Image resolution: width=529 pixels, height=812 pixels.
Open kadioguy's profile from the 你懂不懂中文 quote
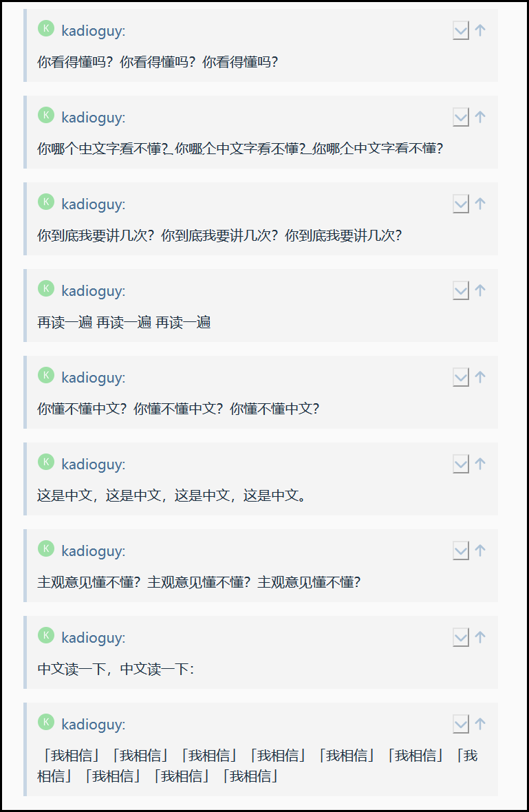[93, 378]
